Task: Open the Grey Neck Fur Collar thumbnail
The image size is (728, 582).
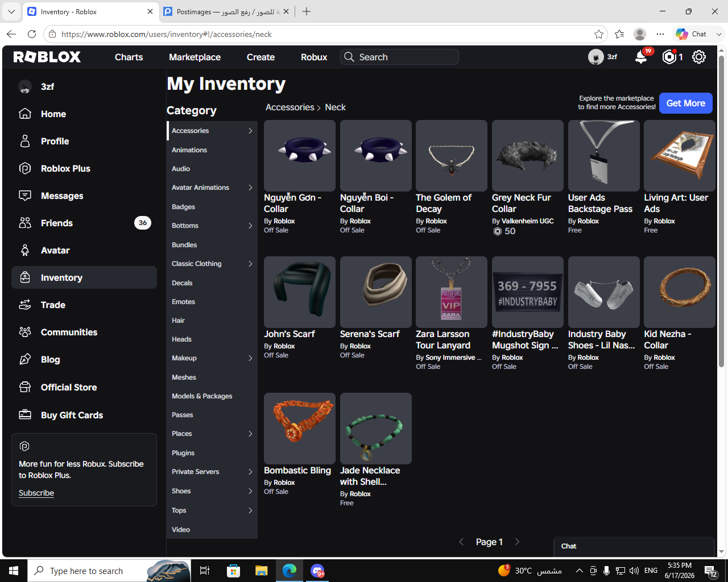Action: pos(528,156)
